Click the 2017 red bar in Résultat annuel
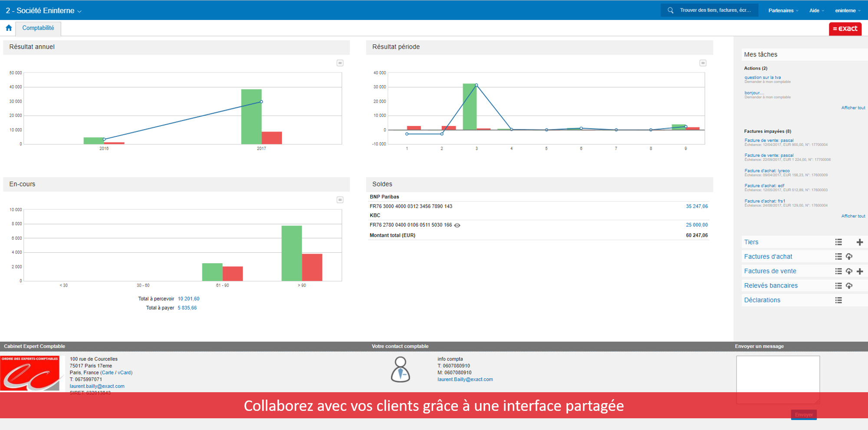Viewport: 868px width, 430px height. [x=272, y=138]
